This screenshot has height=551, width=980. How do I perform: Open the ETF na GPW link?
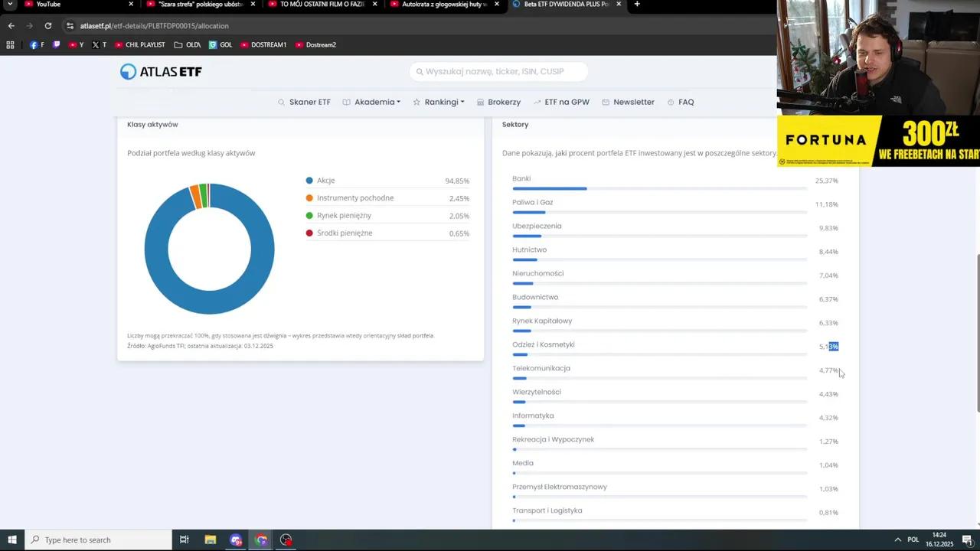[x=561, y=102]
